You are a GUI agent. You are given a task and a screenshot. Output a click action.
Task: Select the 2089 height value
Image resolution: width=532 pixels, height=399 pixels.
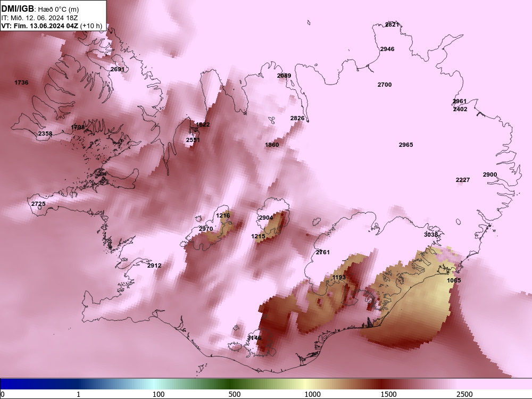(284, 76)
